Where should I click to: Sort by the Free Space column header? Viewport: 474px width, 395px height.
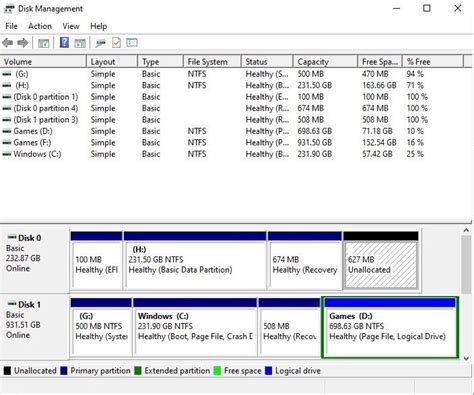[x=380, y=62]
